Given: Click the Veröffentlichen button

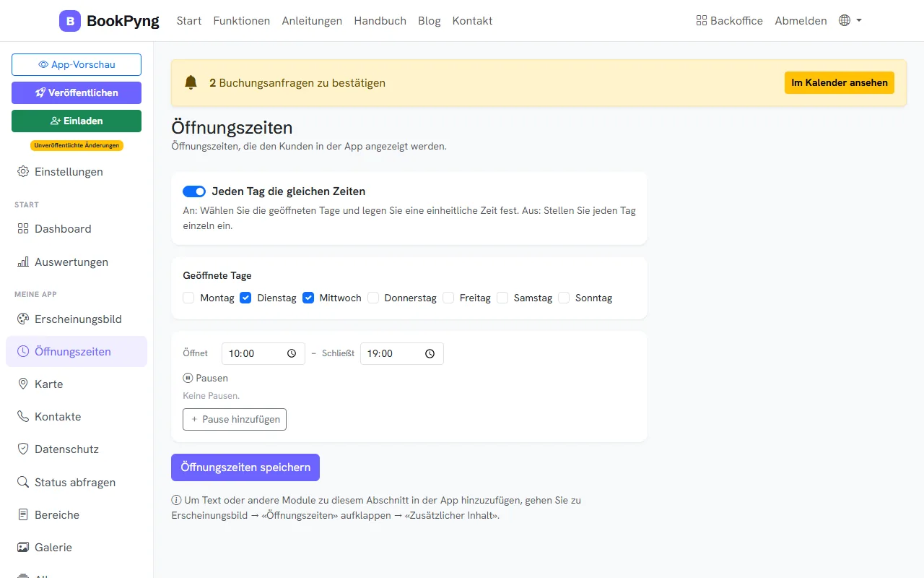Looking at the screenshot, I should point(77,92).
